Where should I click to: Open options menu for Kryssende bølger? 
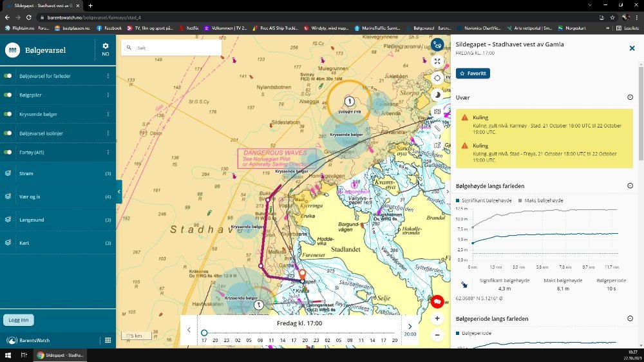[108, 114]
